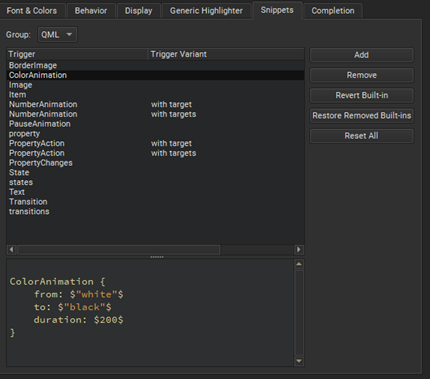Go to the Completion tab

[x=333, y=11]
